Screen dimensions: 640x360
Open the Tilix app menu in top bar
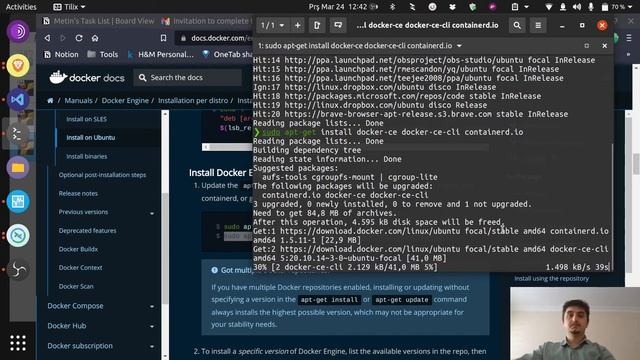pyautogui.click(x=69, y=7)
